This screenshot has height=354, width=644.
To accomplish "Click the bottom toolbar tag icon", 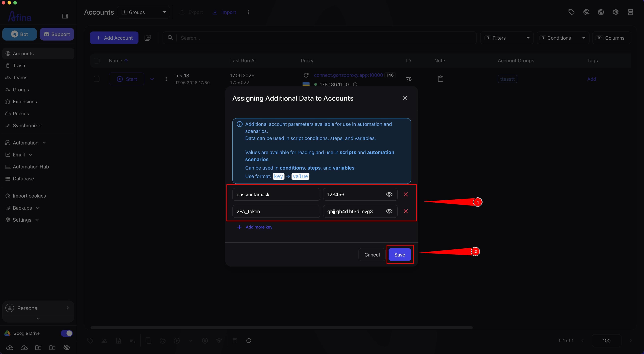I will (90, 341).
